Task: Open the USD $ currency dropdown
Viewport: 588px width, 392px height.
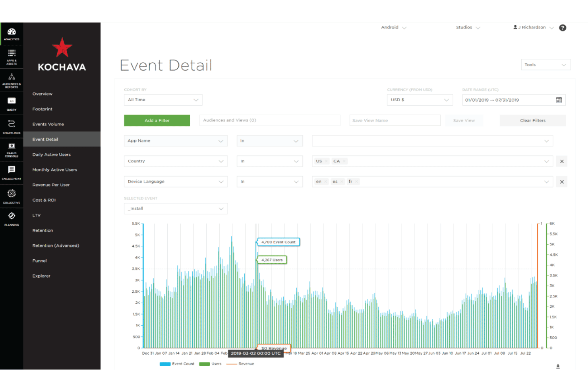Action: point(420,100)
